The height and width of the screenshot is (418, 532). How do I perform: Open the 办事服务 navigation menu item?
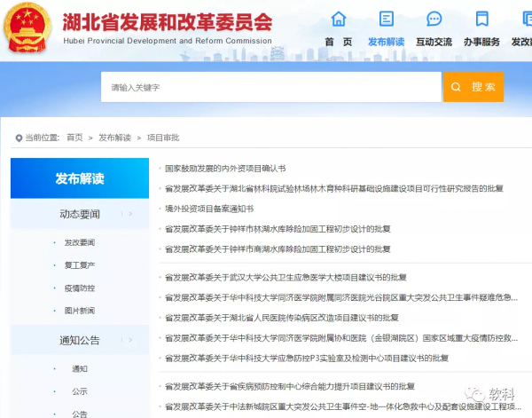pos(481,42)
